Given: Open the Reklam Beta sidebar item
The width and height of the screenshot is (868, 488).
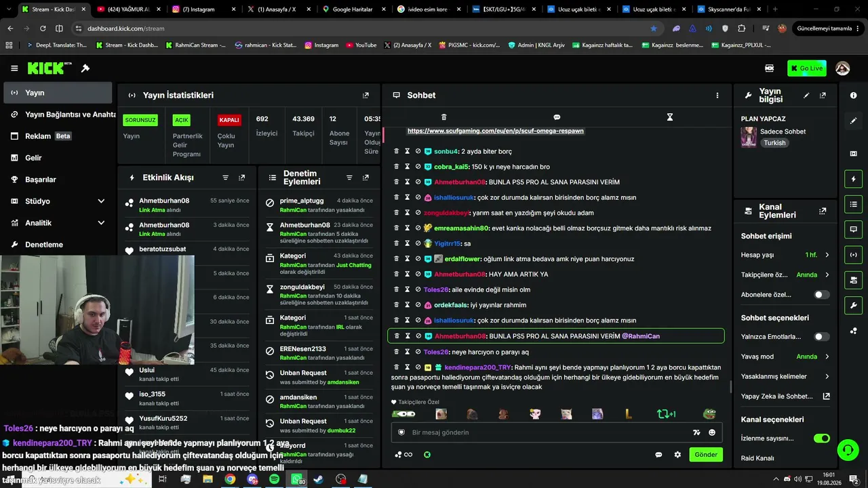Looking at the screenshot, I should (58, 136).
